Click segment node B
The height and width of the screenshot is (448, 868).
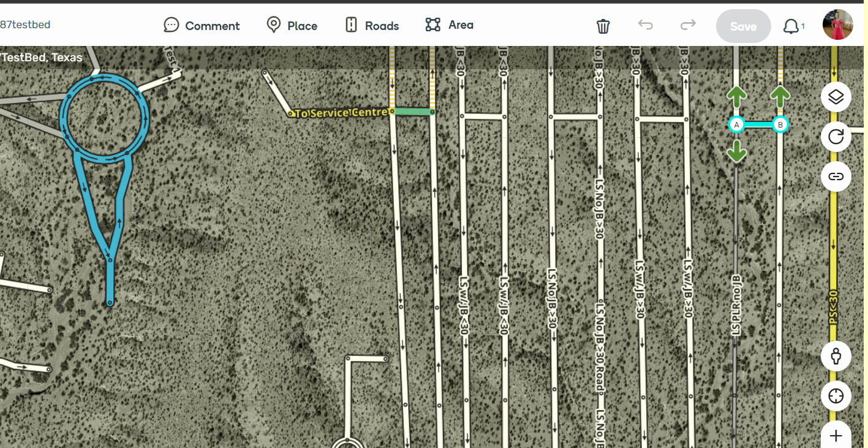780,125
